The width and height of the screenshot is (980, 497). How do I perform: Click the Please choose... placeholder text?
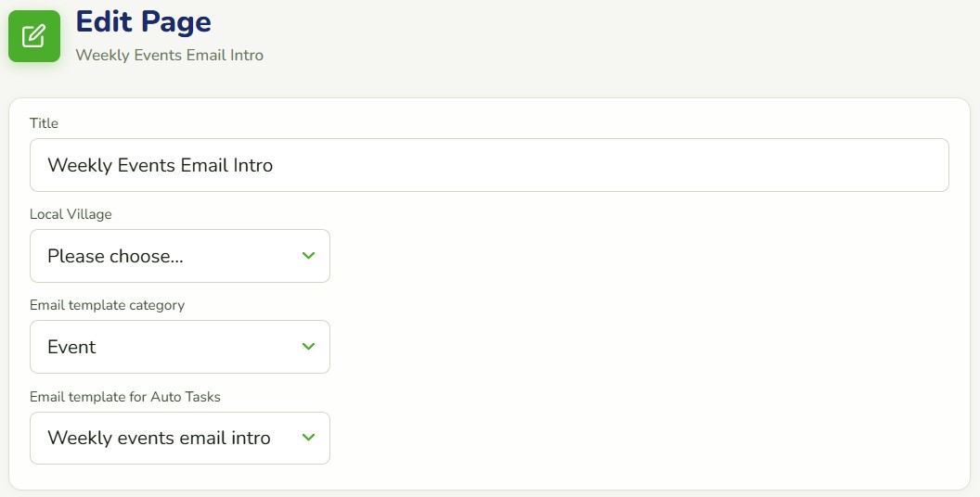116,256
